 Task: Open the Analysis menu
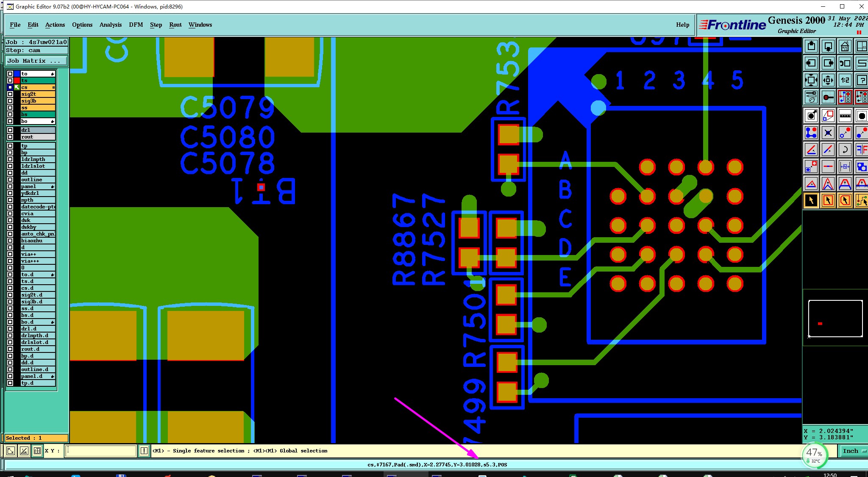[110, 25]
